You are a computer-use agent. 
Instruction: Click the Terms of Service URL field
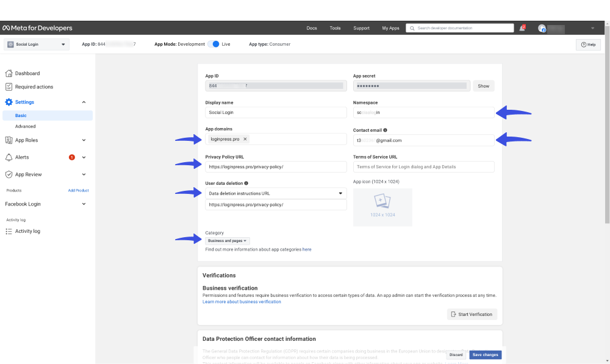click(x=424, y=167)
